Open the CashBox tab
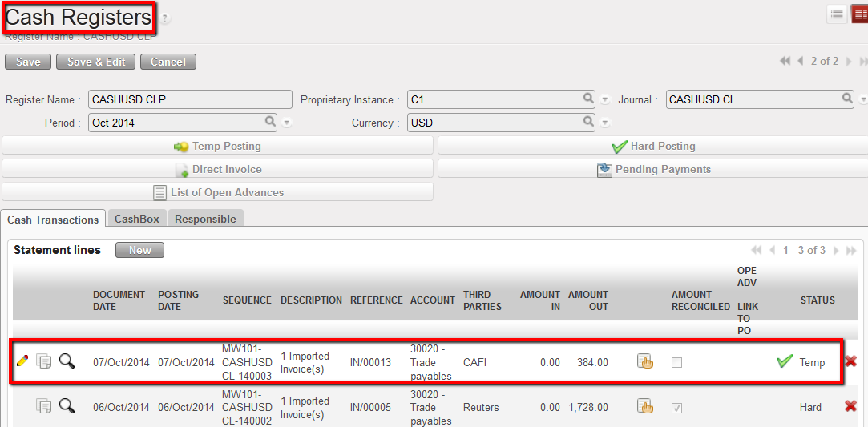 (136, 219)
